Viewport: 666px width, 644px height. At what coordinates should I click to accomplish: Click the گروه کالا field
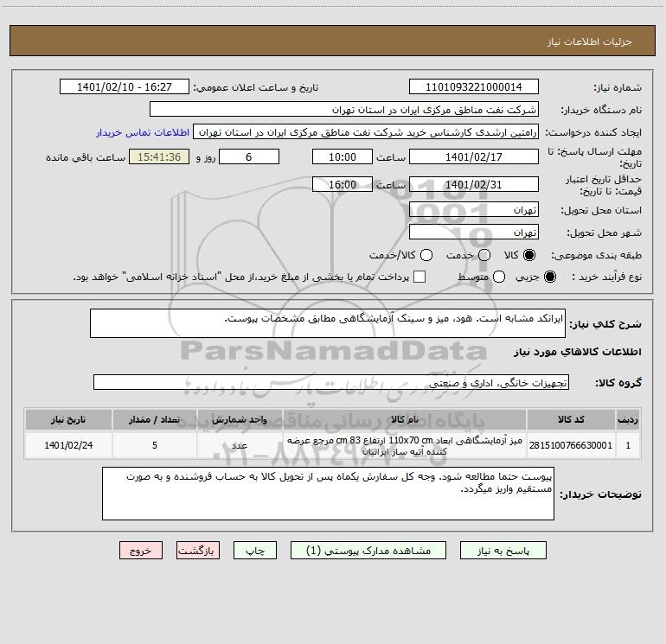331,382
